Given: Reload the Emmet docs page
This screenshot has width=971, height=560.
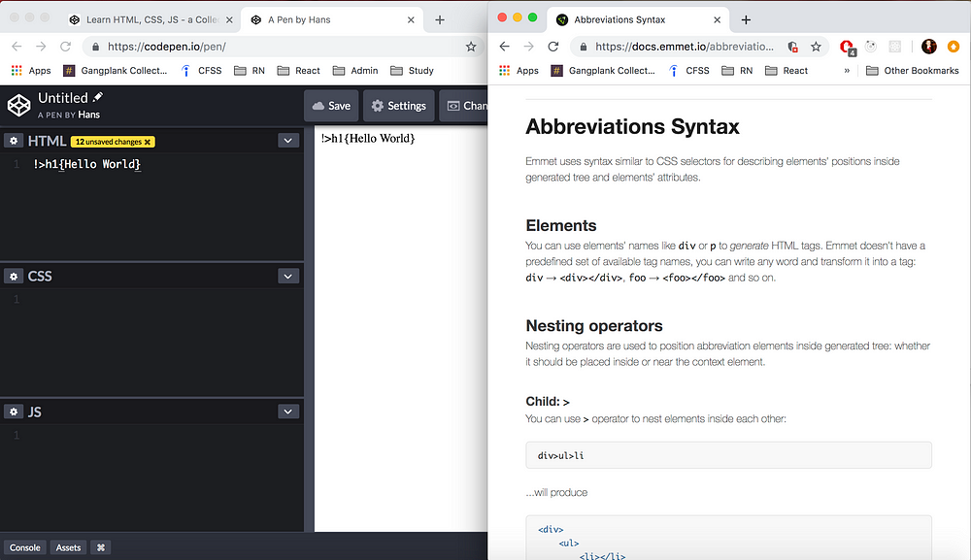Looking at the screenshot, I should coord(553,47).
